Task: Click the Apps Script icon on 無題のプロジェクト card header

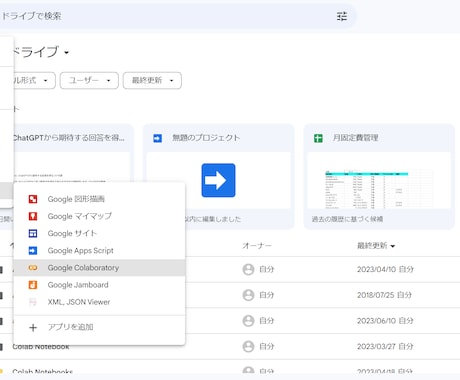Action: [157, 138]
